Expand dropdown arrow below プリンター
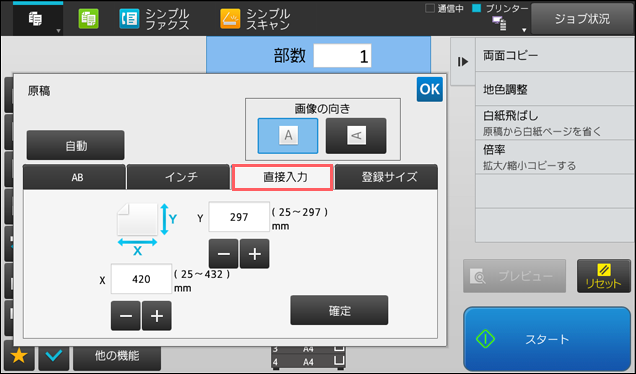 click(524, 30)
